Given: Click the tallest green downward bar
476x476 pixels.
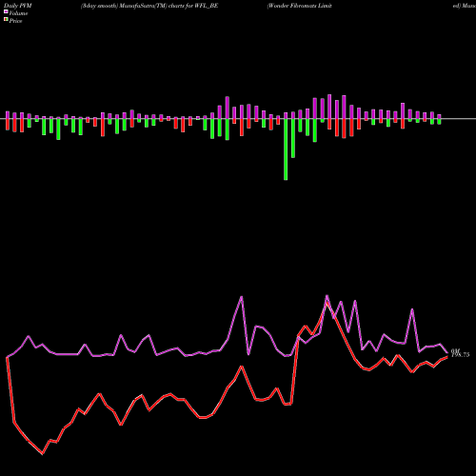Looking at the screenshot, I should pyautogui.click(x=286, y=149).
